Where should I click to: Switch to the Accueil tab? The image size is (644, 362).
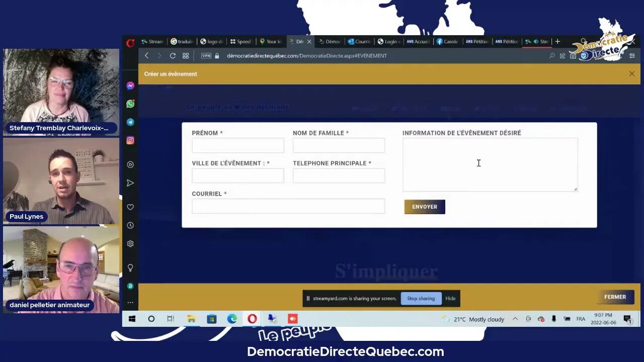coord(418,42)
